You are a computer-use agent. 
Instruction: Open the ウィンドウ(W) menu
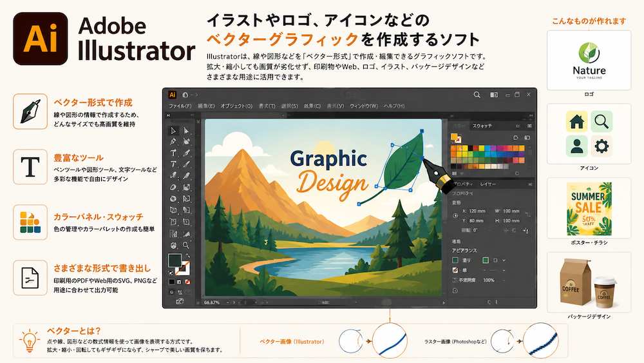click(363, 106)
